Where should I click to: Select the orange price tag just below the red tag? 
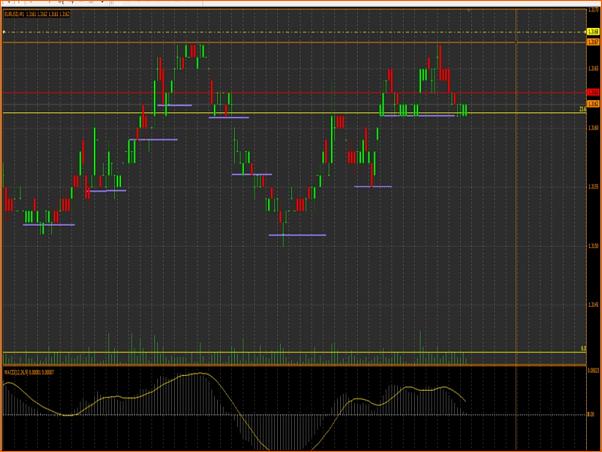[593, 104]
